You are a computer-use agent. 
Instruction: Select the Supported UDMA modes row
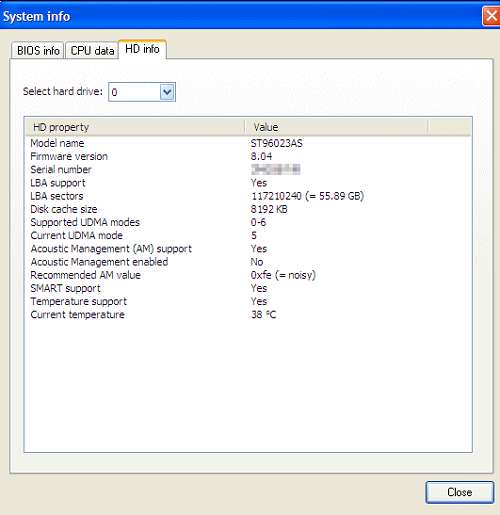point(248,222)
